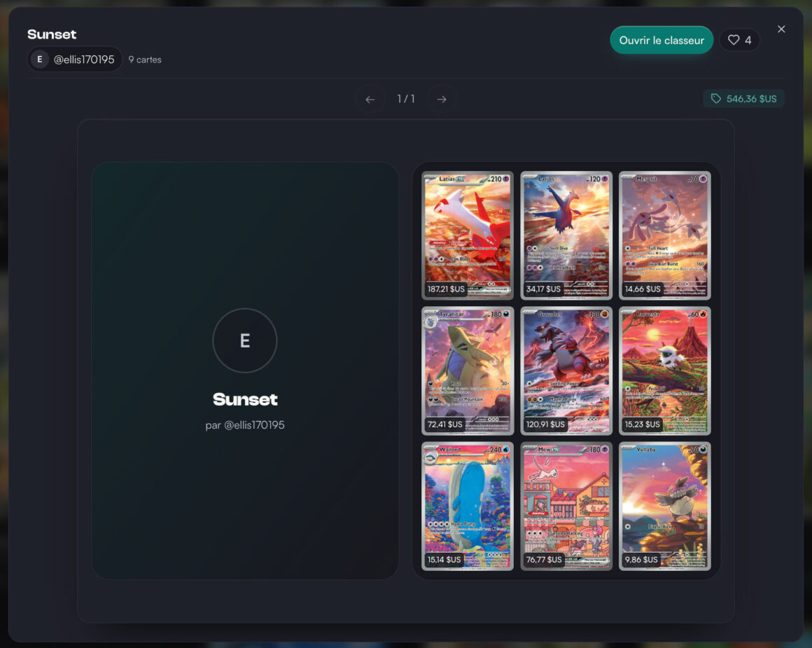Open @ellis170195 profile chip
812x648 pixels.
coord(75,59)
